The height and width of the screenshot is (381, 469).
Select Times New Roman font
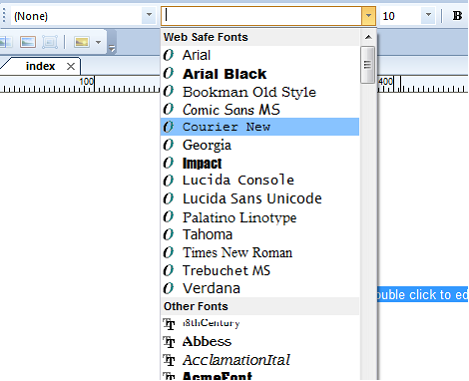[260, 252]
